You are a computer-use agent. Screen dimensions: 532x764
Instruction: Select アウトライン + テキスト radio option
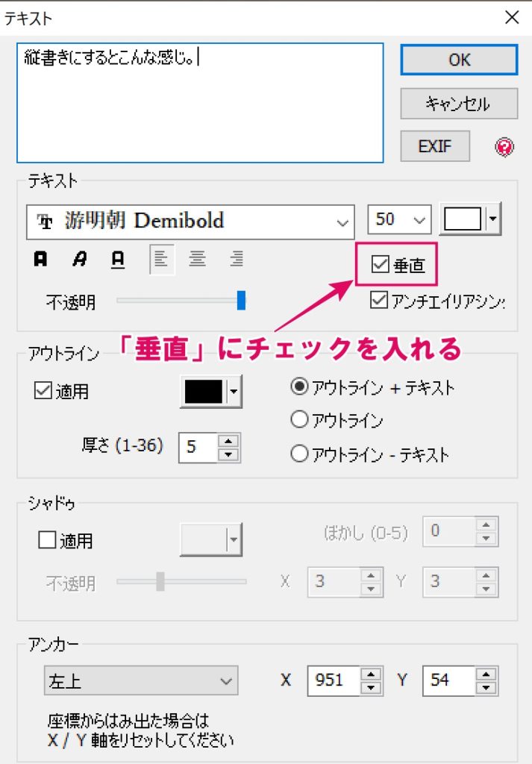(299, 387)
